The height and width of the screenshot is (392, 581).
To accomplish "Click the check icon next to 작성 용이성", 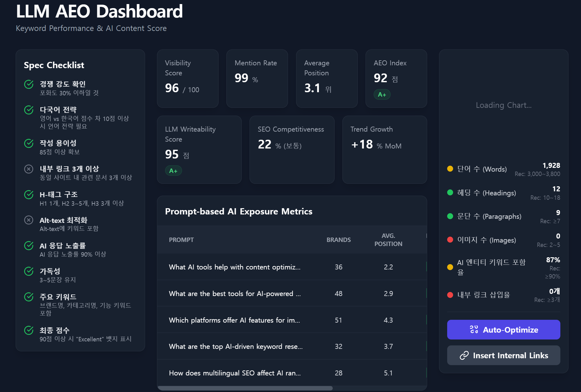I will click(29, 143).
